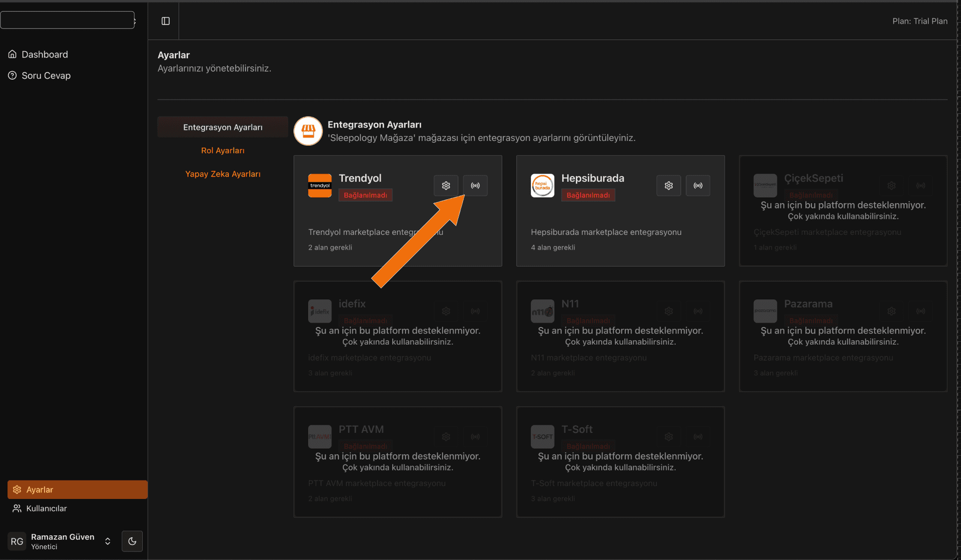This screenshot has height=560, width=961.
Task: Select Entegrasyon Ayarları tab
Action: tap(223, 127)
